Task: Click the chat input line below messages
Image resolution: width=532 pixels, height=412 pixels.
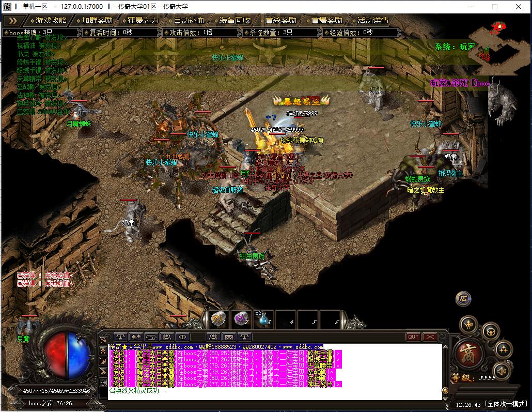Action: (275, 396)
